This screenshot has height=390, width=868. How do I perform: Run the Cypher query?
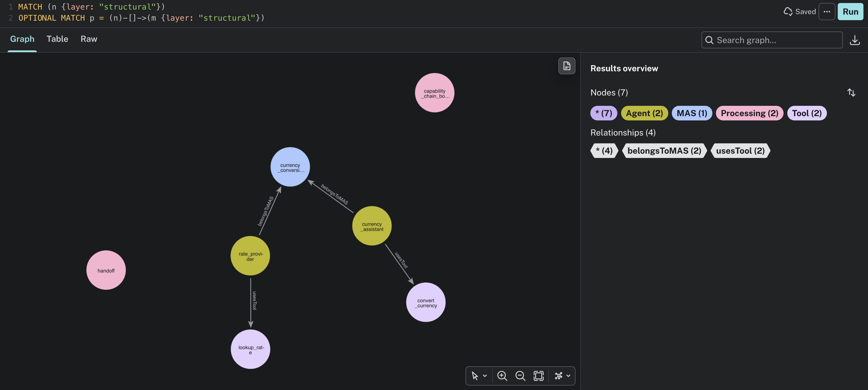pos(850,11)
